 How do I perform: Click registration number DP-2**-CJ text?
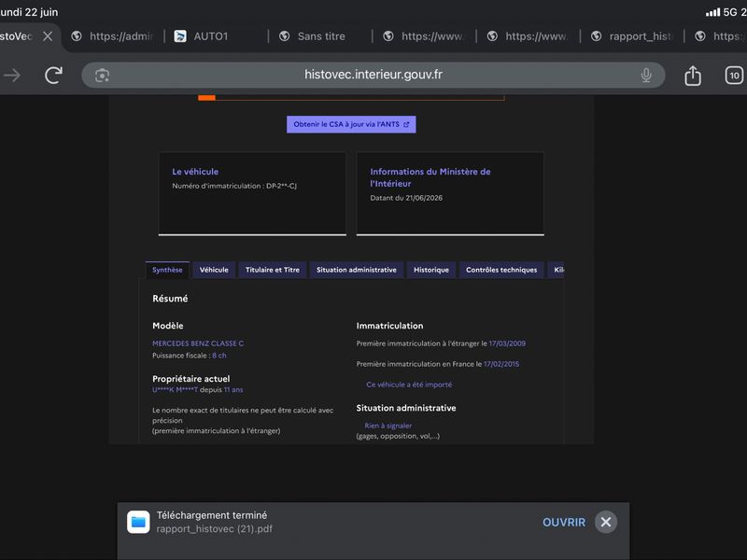282,186
